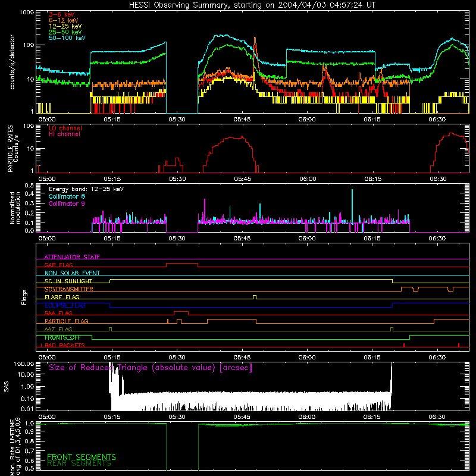Click the 'Size of Reduced Triangle' plot title

tap(151, 368)
